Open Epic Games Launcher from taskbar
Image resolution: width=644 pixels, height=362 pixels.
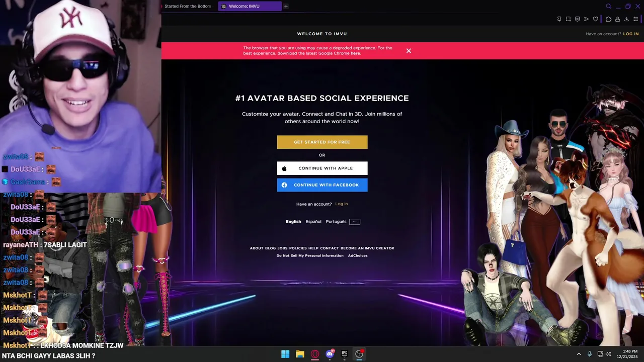[344, 354]
